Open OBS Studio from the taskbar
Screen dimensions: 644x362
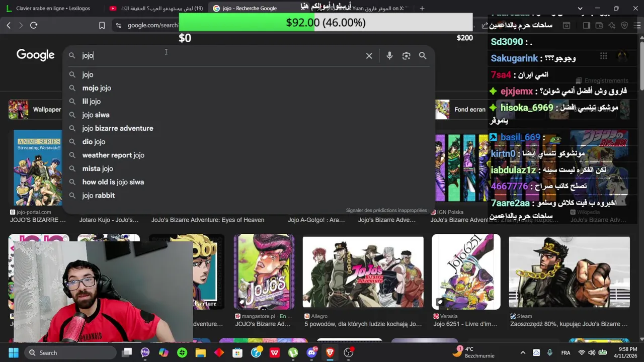click(348, 352)
